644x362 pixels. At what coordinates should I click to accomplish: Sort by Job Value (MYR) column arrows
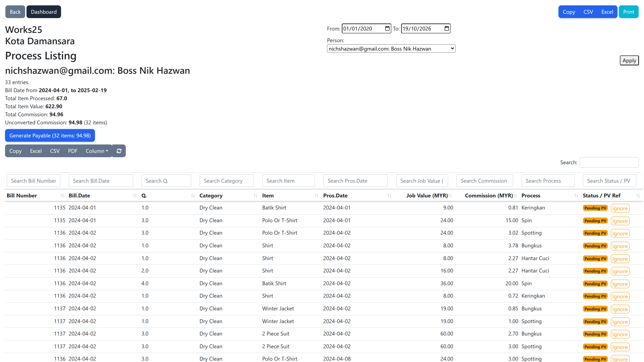click(x=450, y=196)
